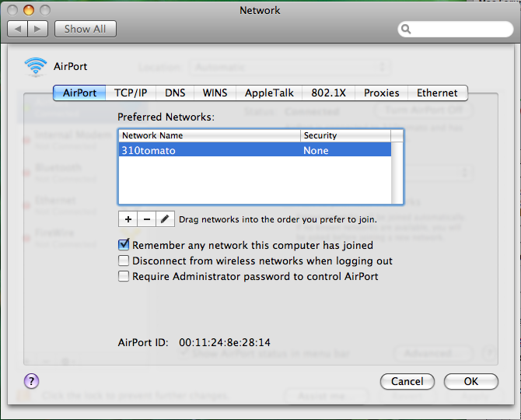Click the Cancel button

[407, 381]
